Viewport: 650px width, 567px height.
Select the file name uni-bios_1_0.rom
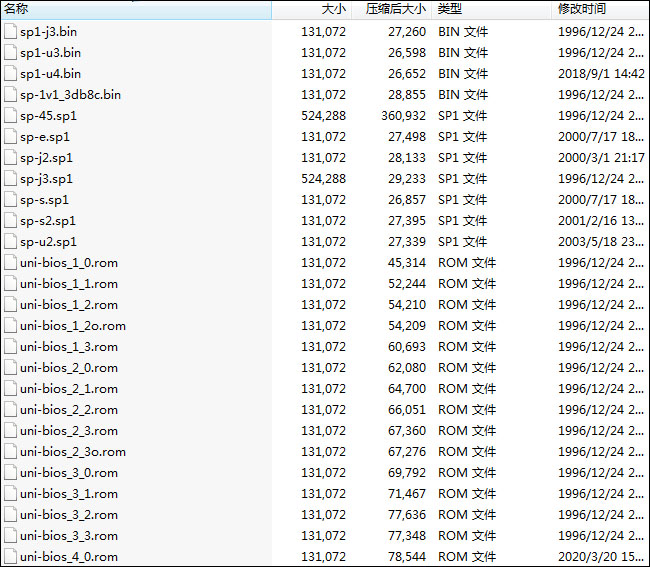pyautogui.click(x=69, y=263)
